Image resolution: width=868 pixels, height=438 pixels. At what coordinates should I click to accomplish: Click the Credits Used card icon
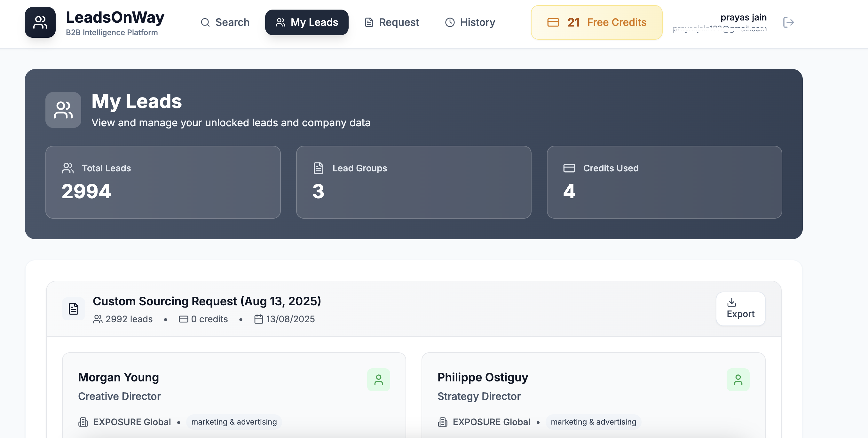[569, 168]
